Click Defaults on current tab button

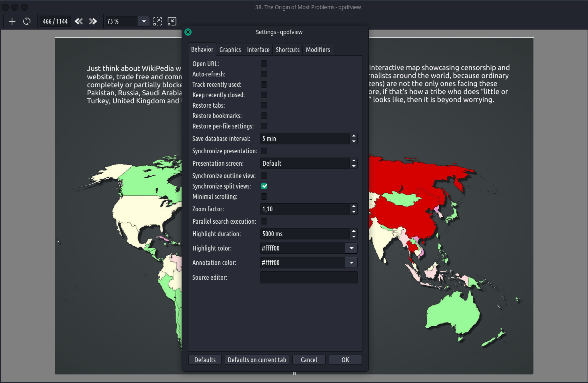point(257,360)
